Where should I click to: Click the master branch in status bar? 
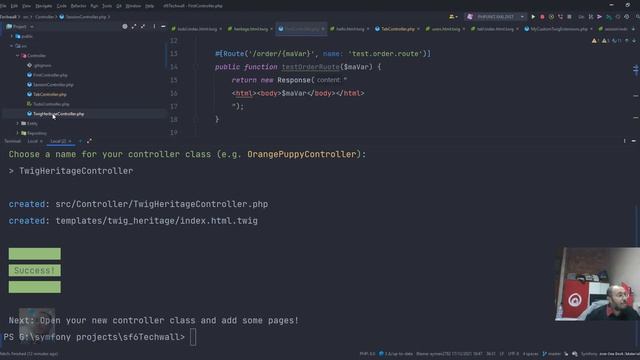(x=554, y=354)
